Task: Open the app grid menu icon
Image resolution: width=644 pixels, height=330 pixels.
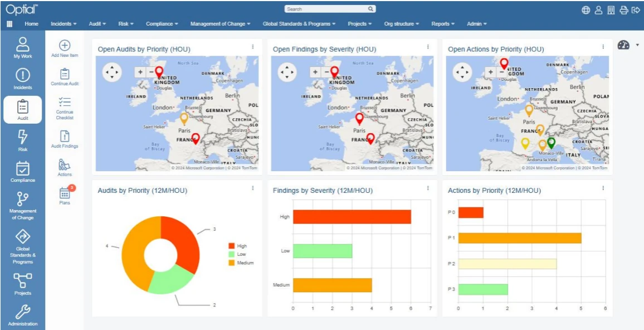Action: (x=9, y=24)
